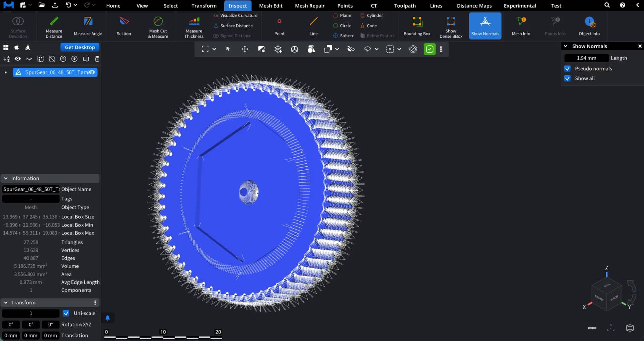644x341 pixels.
Task: Move selected object up in list
Action: coord(63,59)
